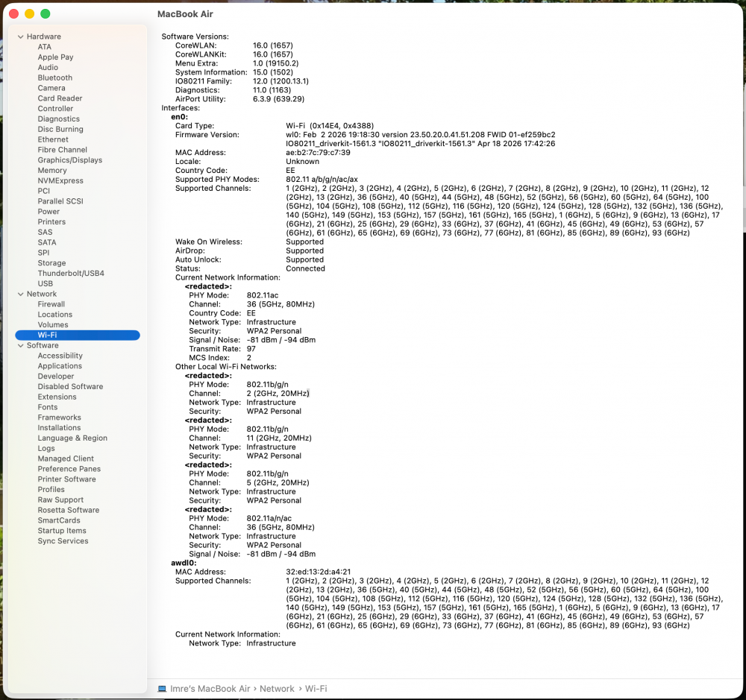Click the MAC address ae:b2:7c:79:c7:39
The image size is (746, 700).
(318, 153)
